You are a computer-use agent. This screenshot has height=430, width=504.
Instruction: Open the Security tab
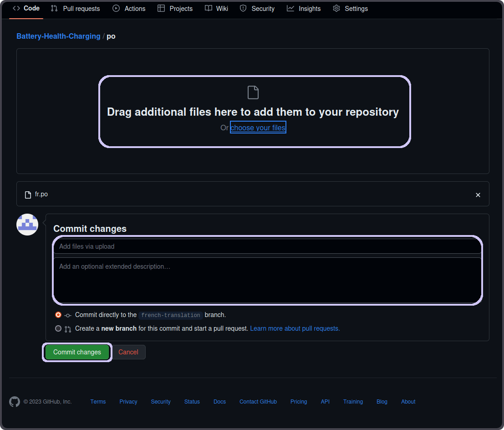[257, 9]
